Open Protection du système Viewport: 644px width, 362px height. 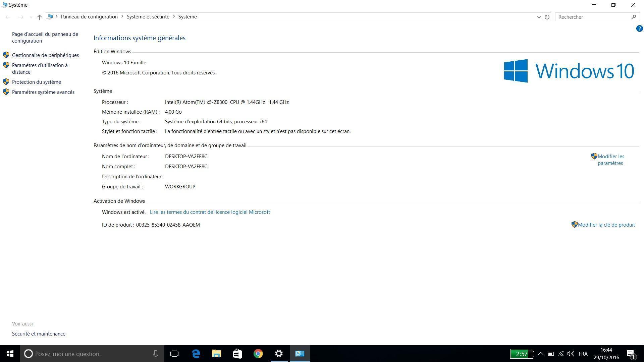point(37,82)
